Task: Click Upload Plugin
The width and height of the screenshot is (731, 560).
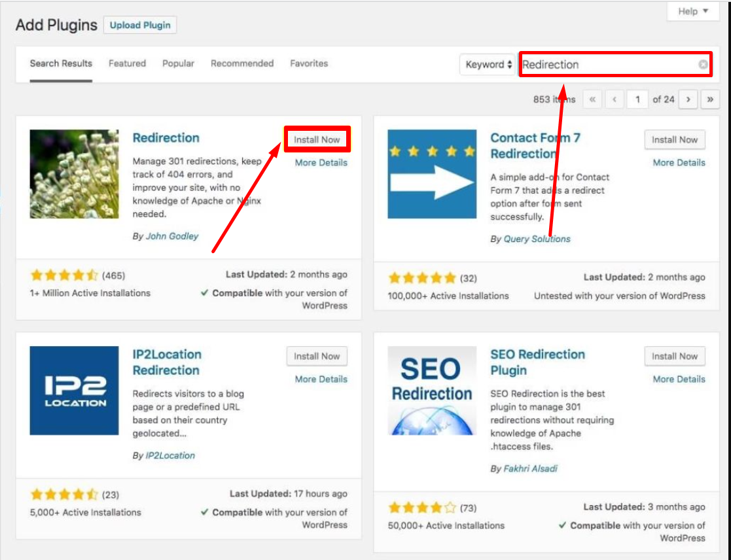Action: click(x=141, y=25)
